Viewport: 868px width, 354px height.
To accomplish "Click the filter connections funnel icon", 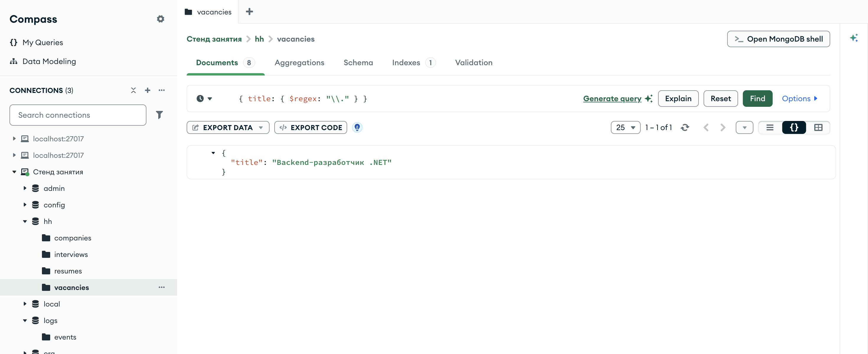I will (x=159, y=115).
